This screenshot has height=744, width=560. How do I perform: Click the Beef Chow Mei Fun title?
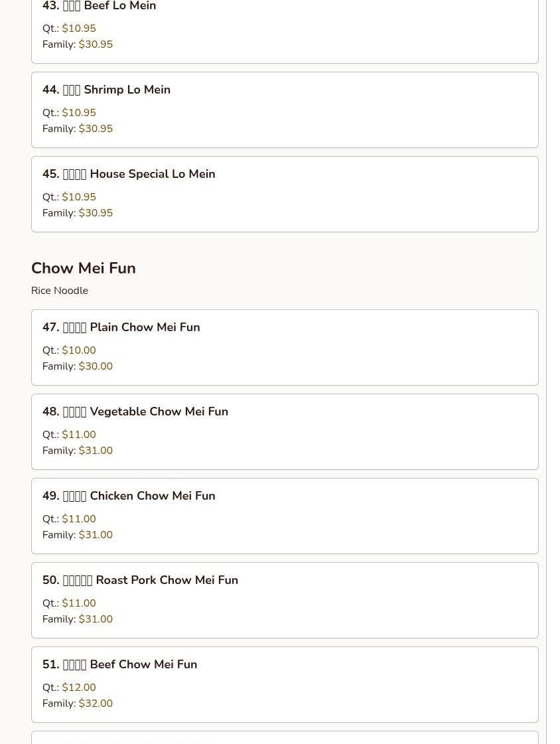click(119, 664)
